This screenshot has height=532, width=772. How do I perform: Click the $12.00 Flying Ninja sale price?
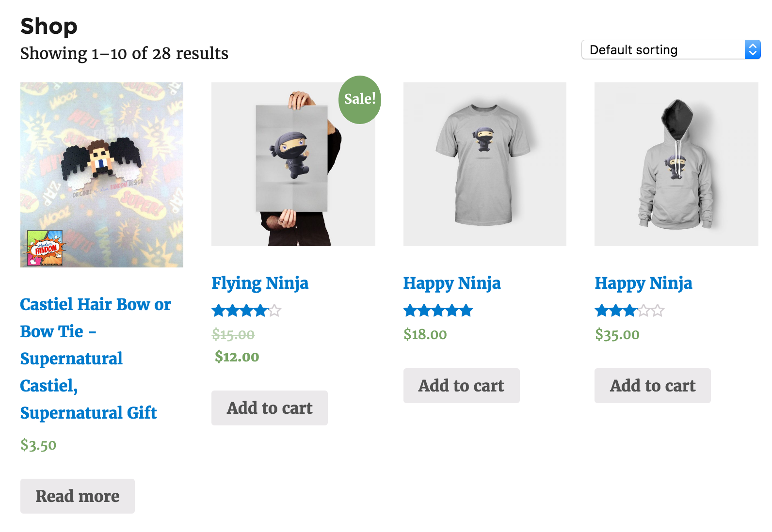tap(237, 357)
